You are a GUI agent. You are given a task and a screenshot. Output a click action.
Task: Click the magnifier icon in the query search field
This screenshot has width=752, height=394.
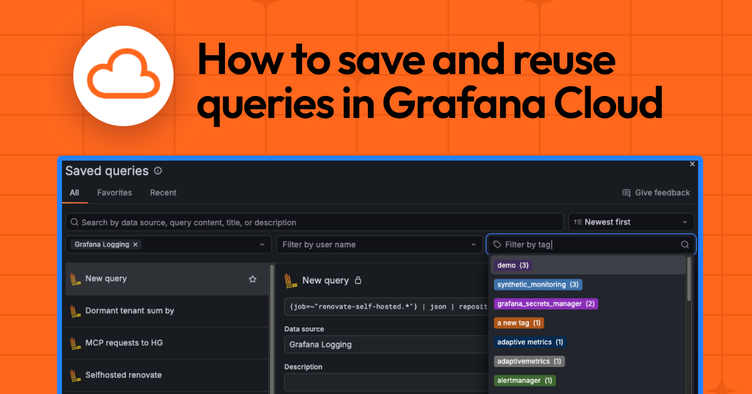[74, 222]
